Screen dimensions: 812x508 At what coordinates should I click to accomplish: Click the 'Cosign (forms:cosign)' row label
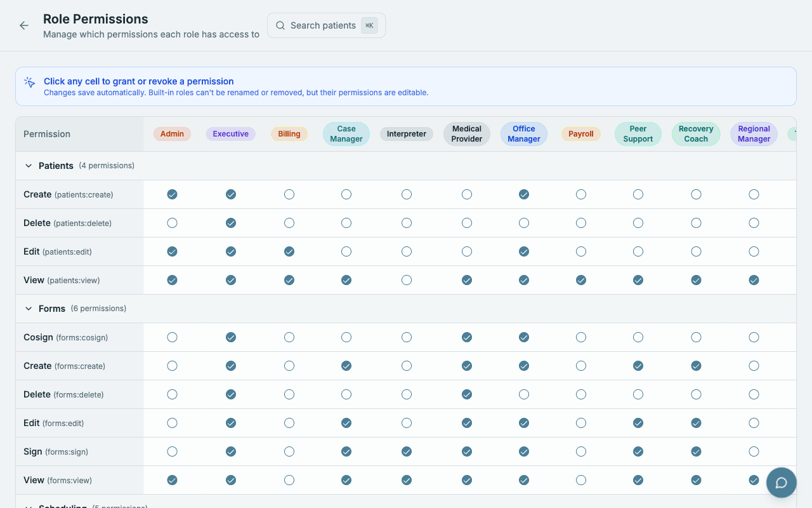(66, 337)
